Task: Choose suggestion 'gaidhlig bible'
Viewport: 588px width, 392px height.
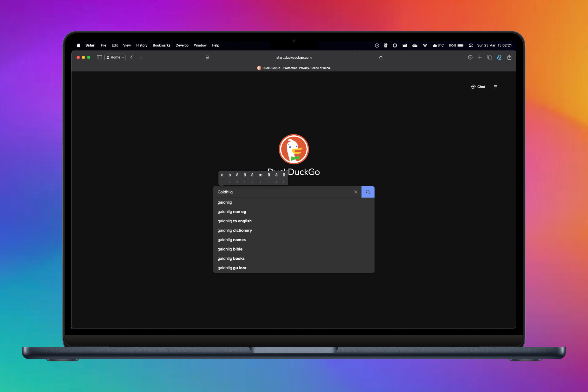Action: pyautogui.click(x=294, y=249)
